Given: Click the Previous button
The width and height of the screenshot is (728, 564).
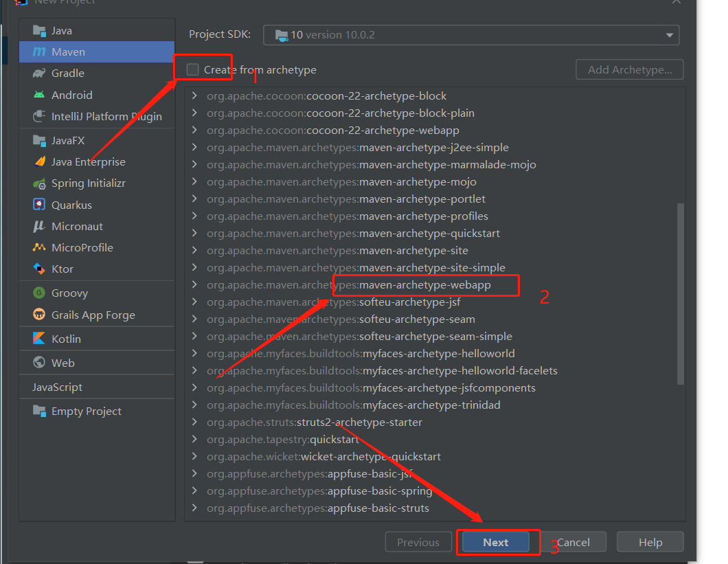Looking at the screenshot, I should tap(418, 542).
